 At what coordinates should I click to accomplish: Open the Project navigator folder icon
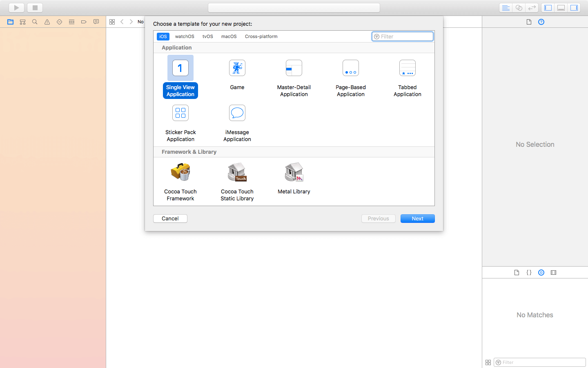point(11,22)
